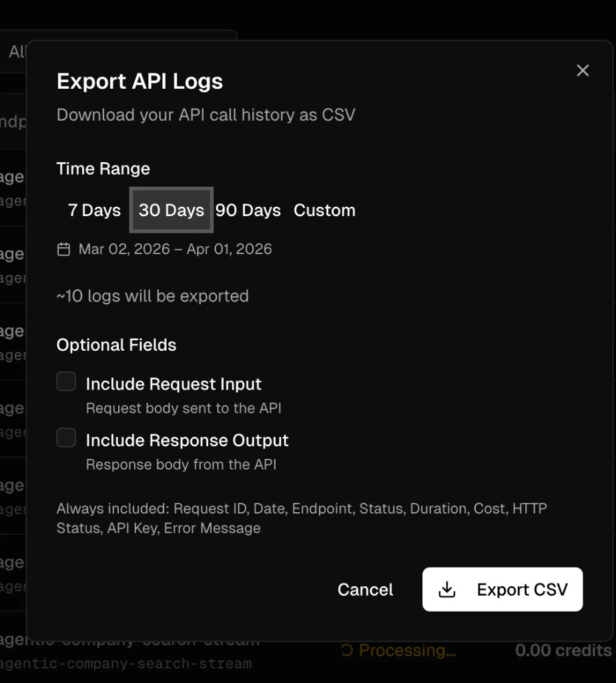Click Export CSV to download logs

502,590
